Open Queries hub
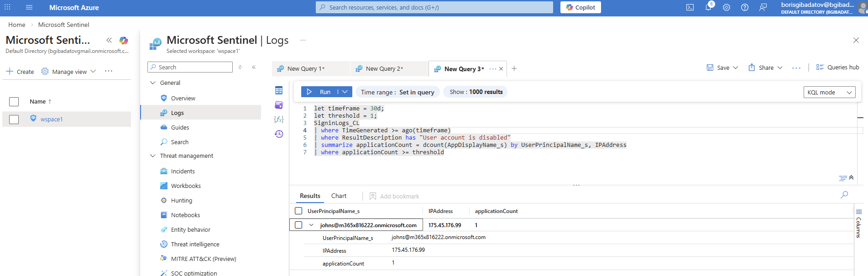Screen dimensions: 868x276 838,68
